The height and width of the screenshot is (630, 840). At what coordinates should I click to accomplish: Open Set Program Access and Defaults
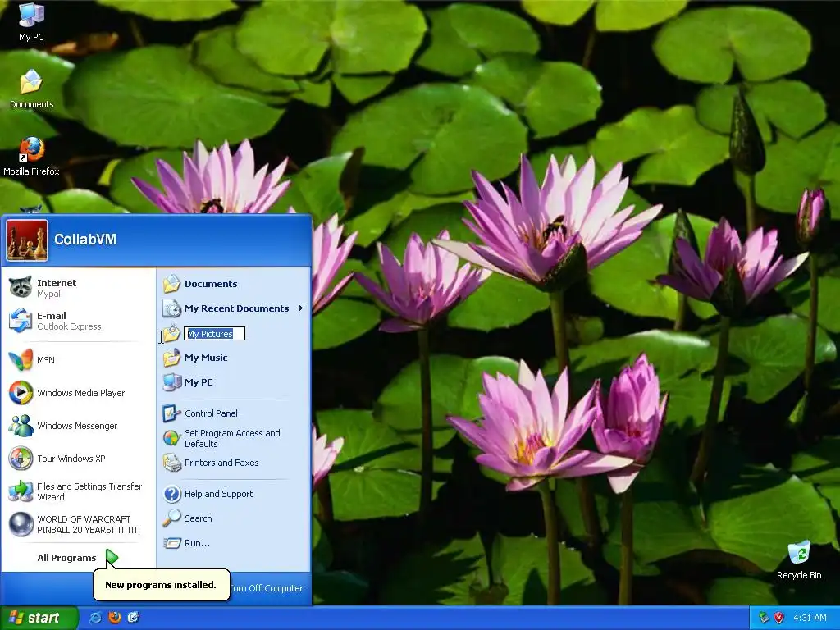[234, 438]
